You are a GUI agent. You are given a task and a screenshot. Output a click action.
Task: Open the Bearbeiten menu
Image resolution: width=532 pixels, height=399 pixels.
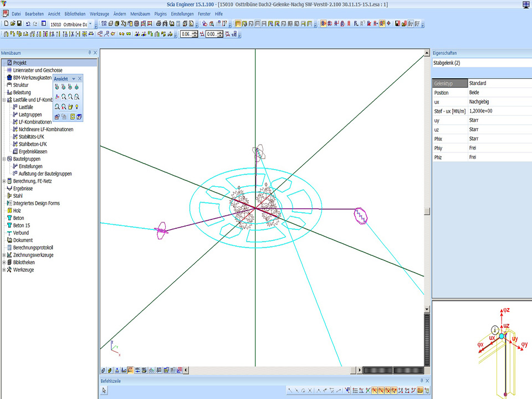(x=34, y=13)
